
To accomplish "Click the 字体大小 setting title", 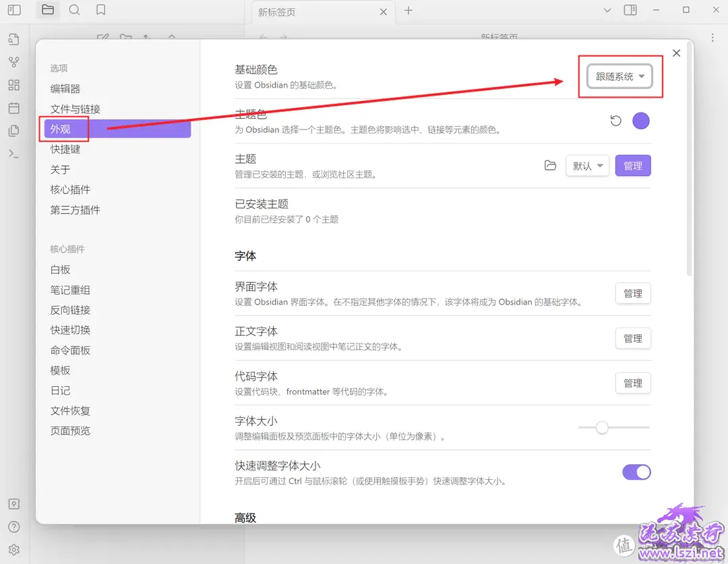I will click(x=256, y=421).
